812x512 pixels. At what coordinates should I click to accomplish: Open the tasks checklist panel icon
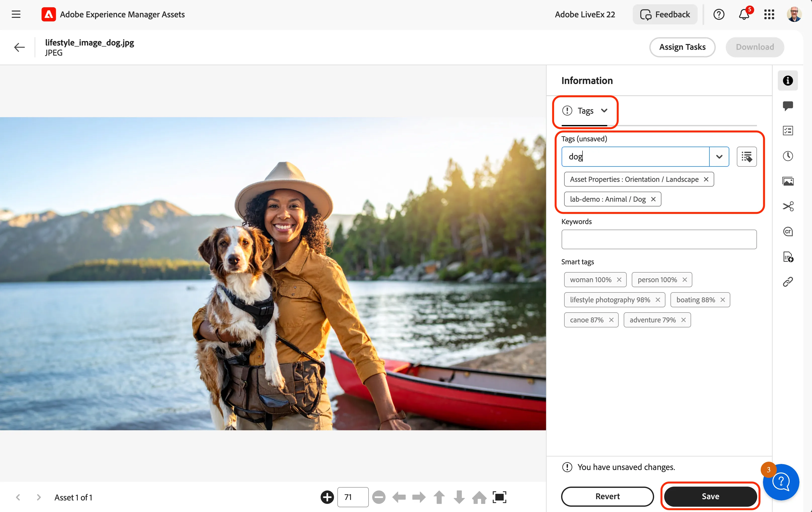[788, 131]
